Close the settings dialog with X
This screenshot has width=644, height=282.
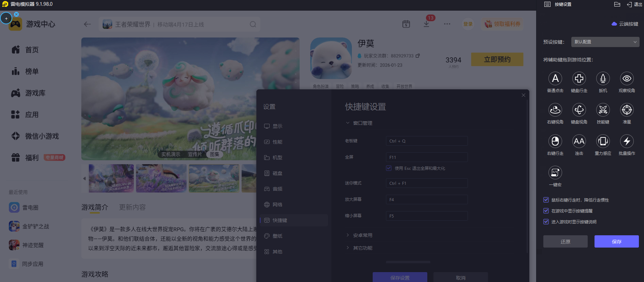coord(524,95)
